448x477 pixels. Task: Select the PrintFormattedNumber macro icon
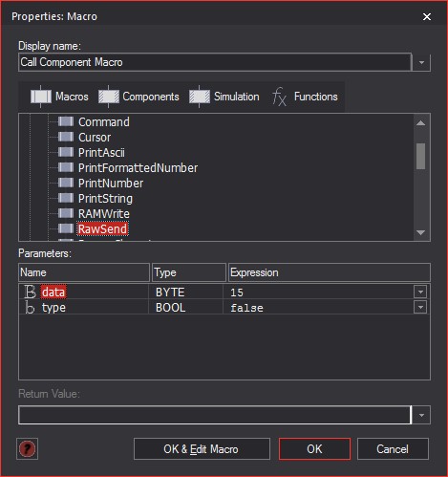(66, 167)
